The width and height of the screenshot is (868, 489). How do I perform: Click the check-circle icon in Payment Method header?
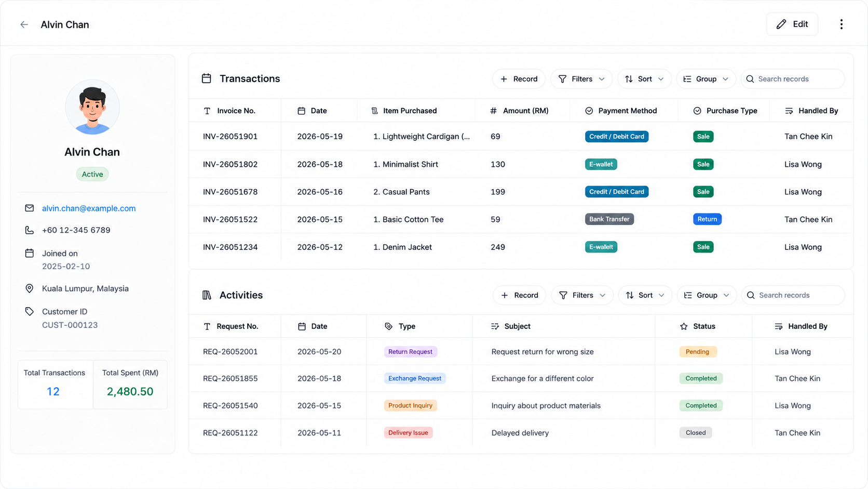coord(589,111)
